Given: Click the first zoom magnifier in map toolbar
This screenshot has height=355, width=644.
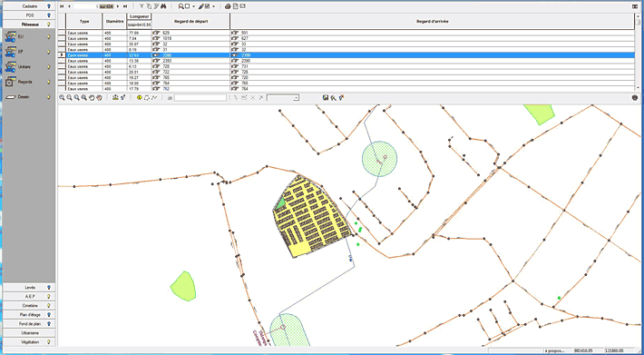Looking at the screenshot, I should pyautogui.click(x=62, y=97).
